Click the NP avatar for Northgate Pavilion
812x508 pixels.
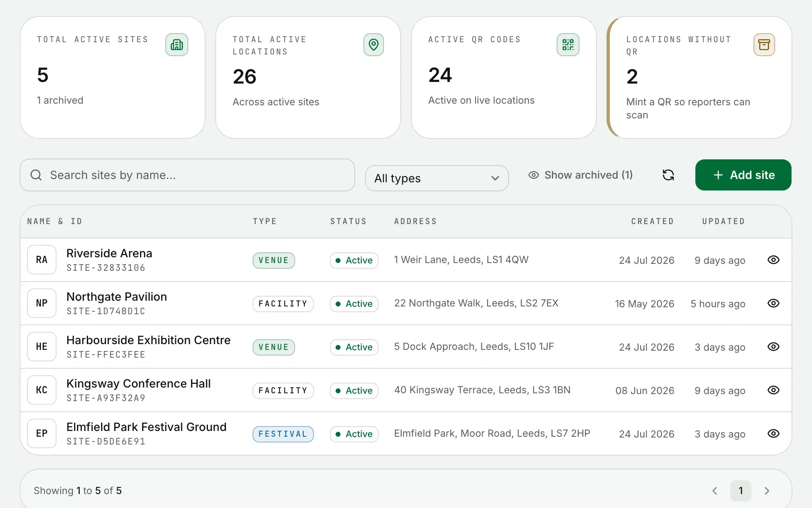(42, 303)
